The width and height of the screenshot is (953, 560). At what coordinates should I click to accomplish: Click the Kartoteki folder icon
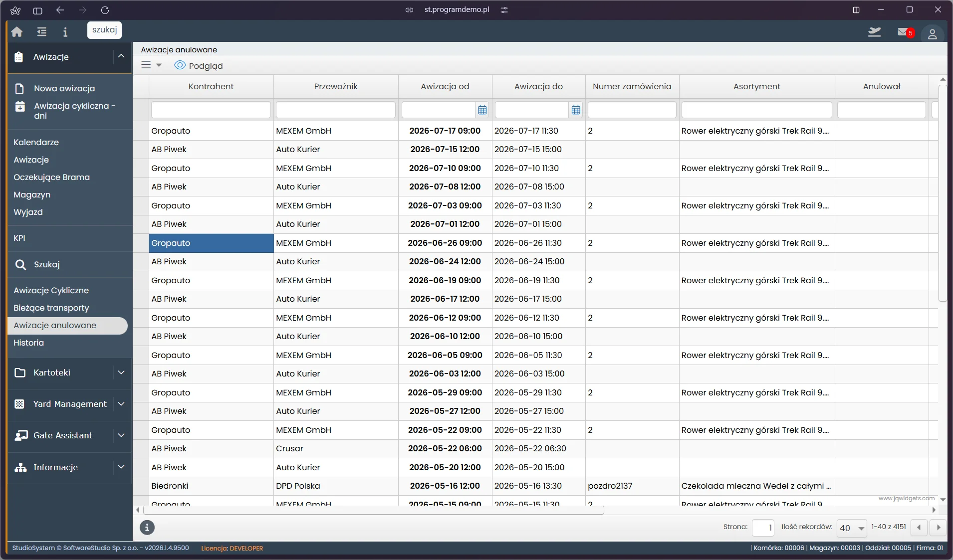coord(20,373)
